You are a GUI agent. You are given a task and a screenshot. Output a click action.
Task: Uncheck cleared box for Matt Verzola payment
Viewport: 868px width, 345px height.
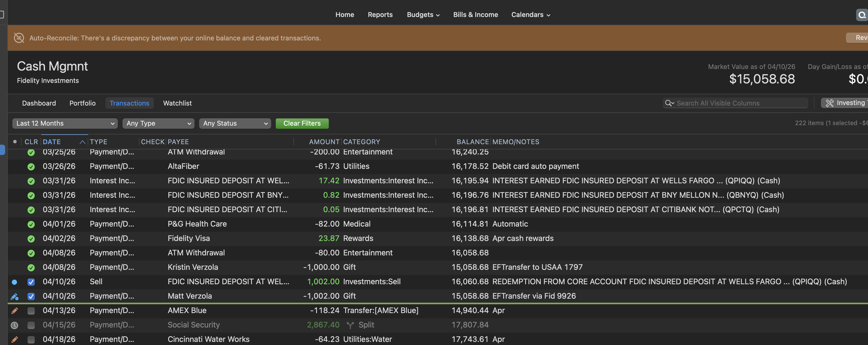[x=31, y=296]
